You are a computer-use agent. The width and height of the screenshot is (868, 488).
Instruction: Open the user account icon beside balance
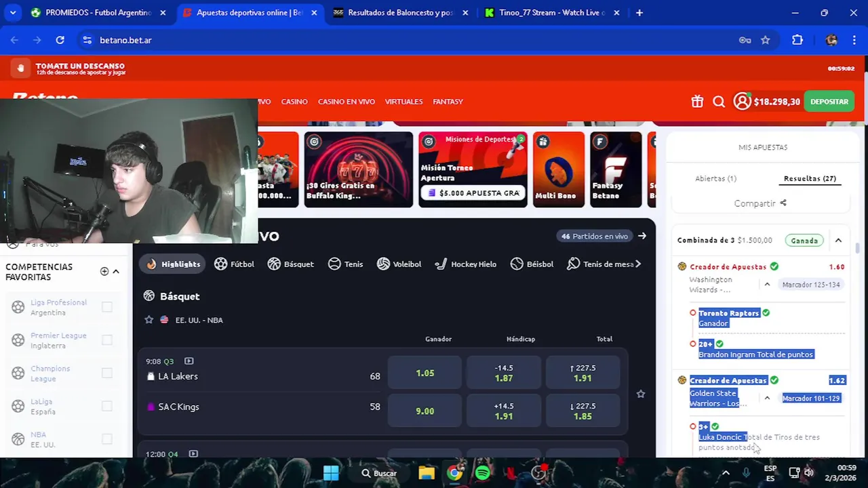click(x=742, y=102)
